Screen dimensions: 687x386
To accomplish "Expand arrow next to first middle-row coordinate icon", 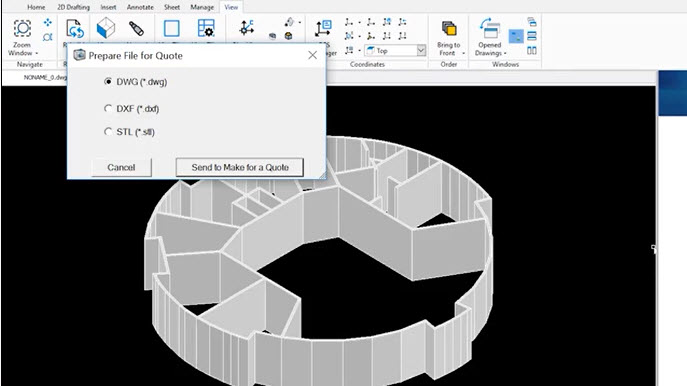I will click(x=359, y=36).
